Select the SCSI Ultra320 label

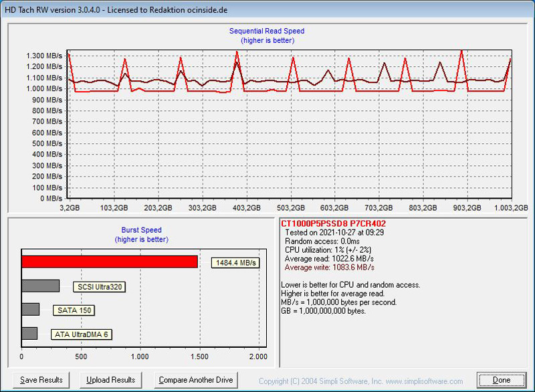pyautogui.click(x=100, y=287)
